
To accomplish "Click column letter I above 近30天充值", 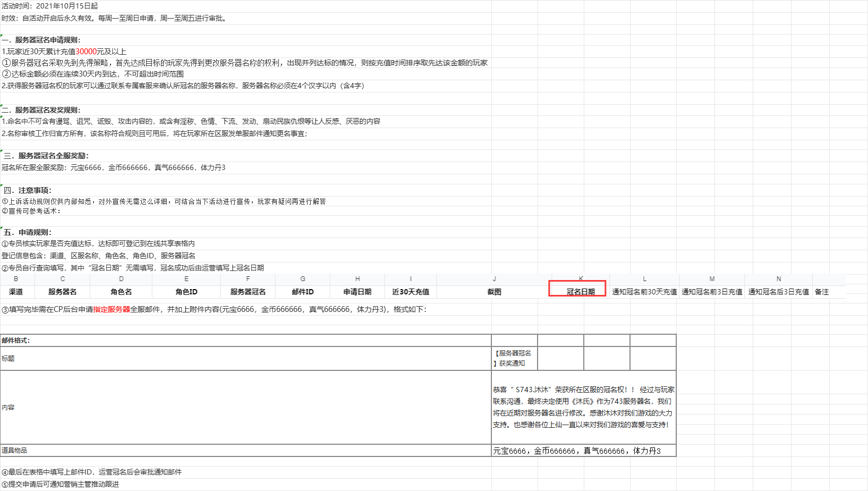I will (x=411, y=279).
